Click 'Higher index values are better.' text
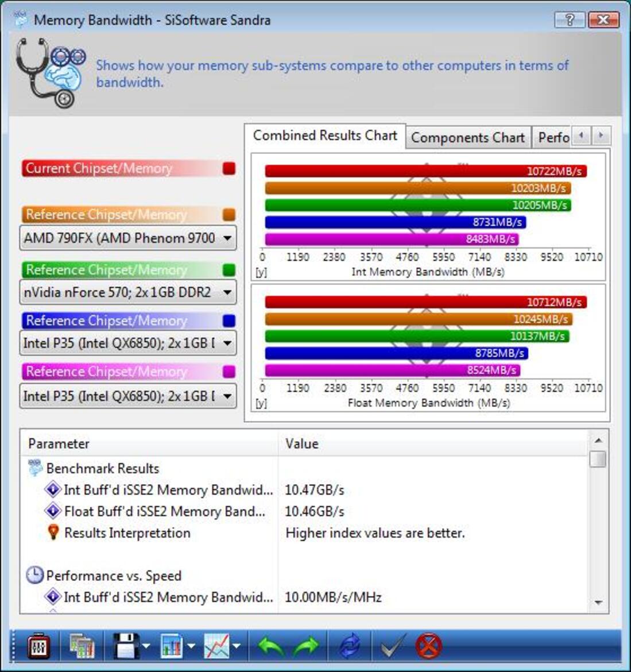 point(375,532)
